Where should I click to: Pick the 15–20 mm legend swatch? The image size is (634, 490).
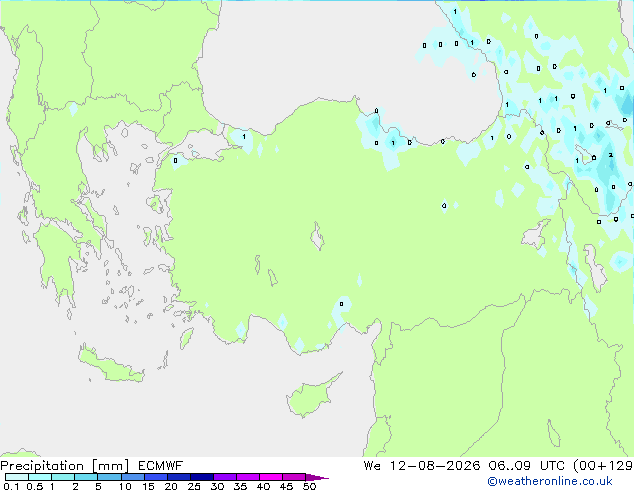pos(155,477)
